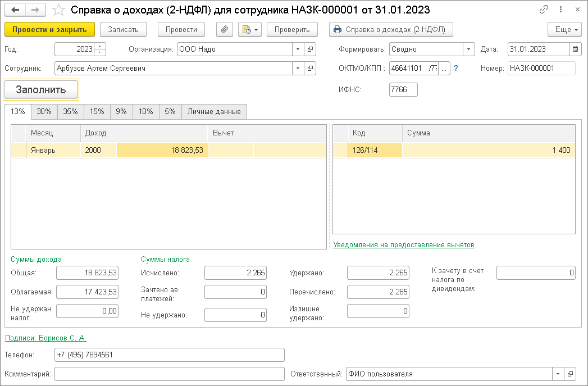Screen dimensions: 588x386
Task: Open attached files via paperclip icon
Action: tap(224, 29)
